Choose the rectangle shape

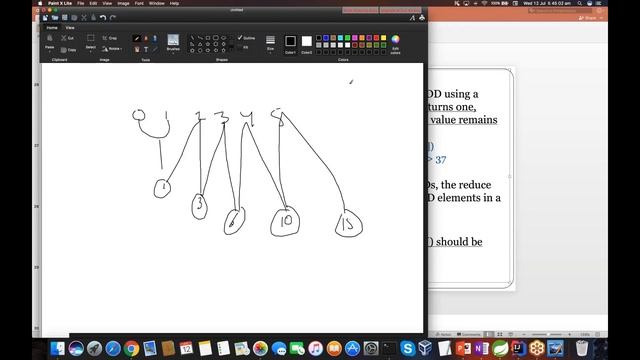coord(208,38)
